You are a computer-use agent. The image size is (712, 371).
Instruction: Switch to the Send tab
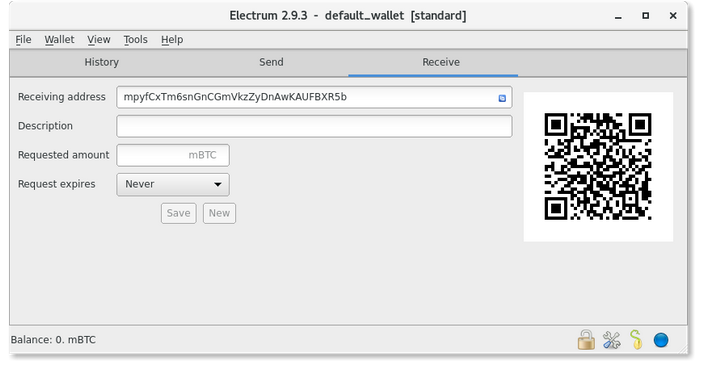tap(271, 62)
